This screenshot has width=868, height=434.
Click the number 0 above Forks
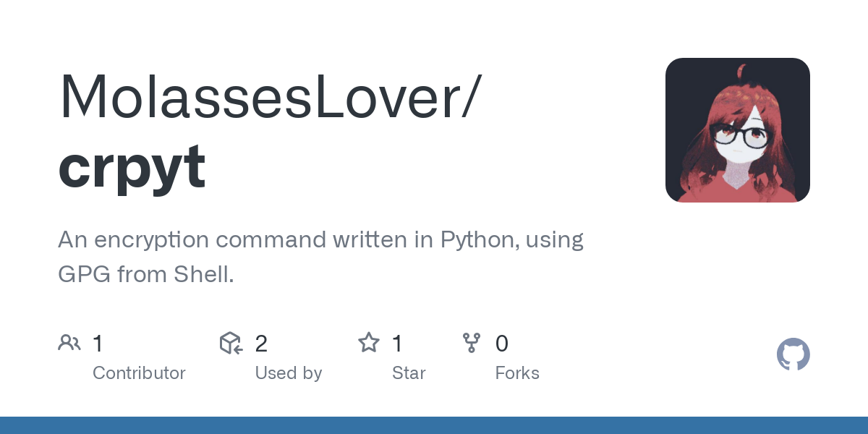click(x=501, y=344)
